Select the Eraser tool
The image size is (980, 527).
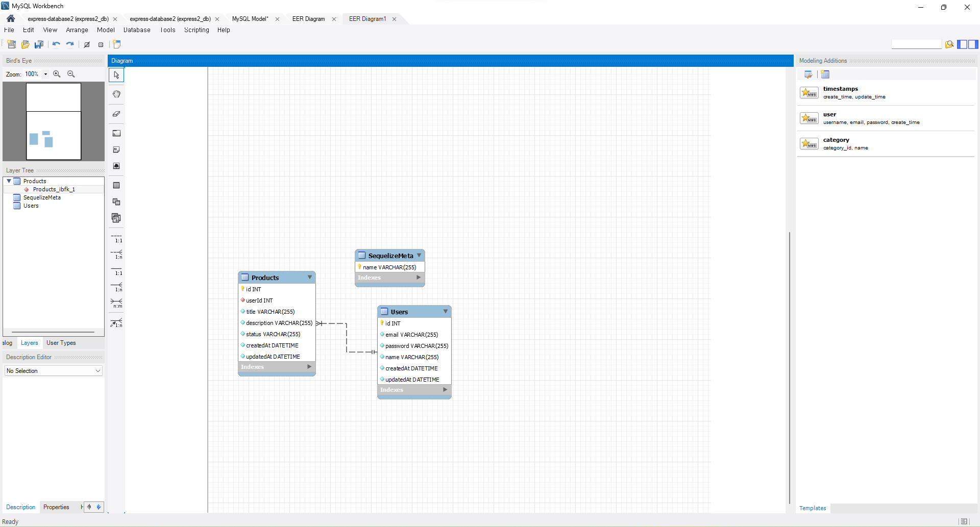tap(116, 114)
